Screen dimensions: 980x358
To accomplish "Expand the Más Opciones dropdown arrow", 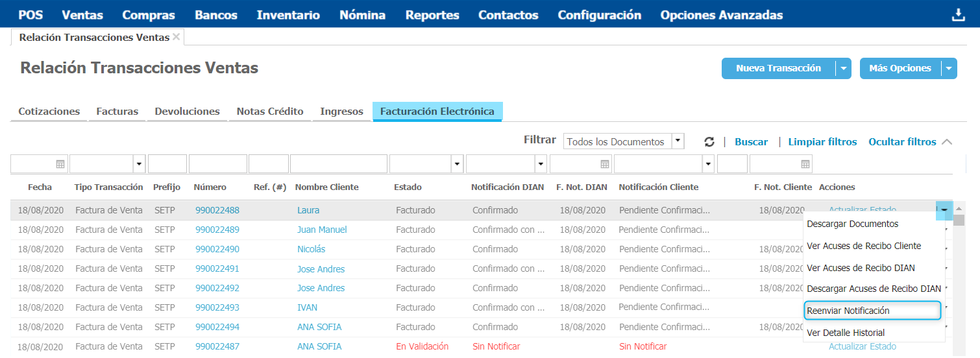I will point(949,68).
